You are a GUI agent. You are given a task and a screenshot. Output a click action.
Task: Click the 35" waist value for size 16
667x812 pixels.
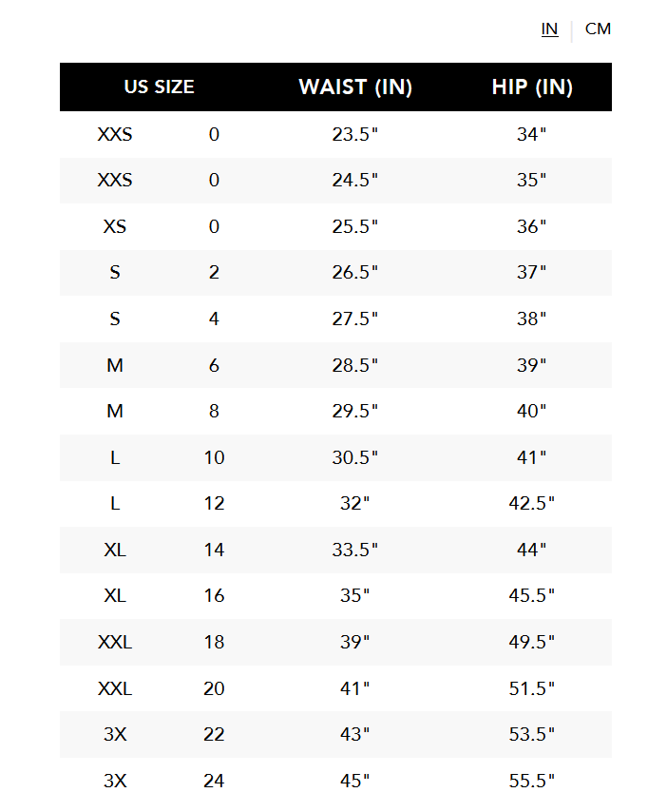pyautogui.click(x=355, y=595)
